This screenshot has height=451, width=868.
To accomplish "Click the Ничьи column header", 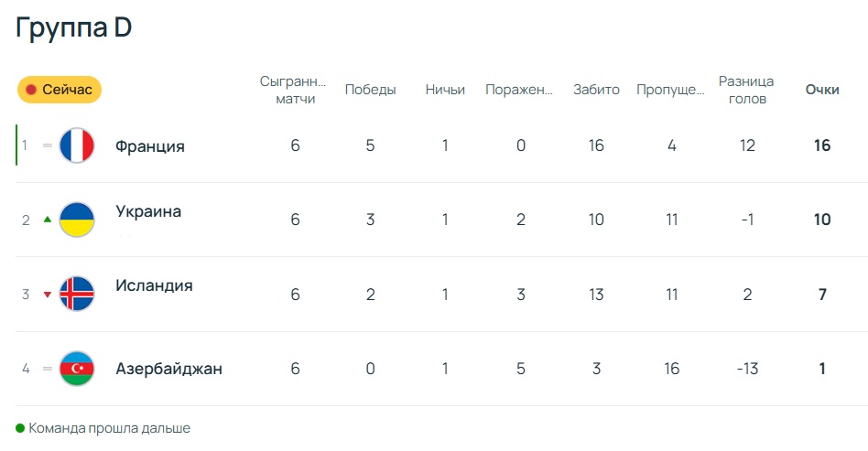I will click(x=445, y=90).
